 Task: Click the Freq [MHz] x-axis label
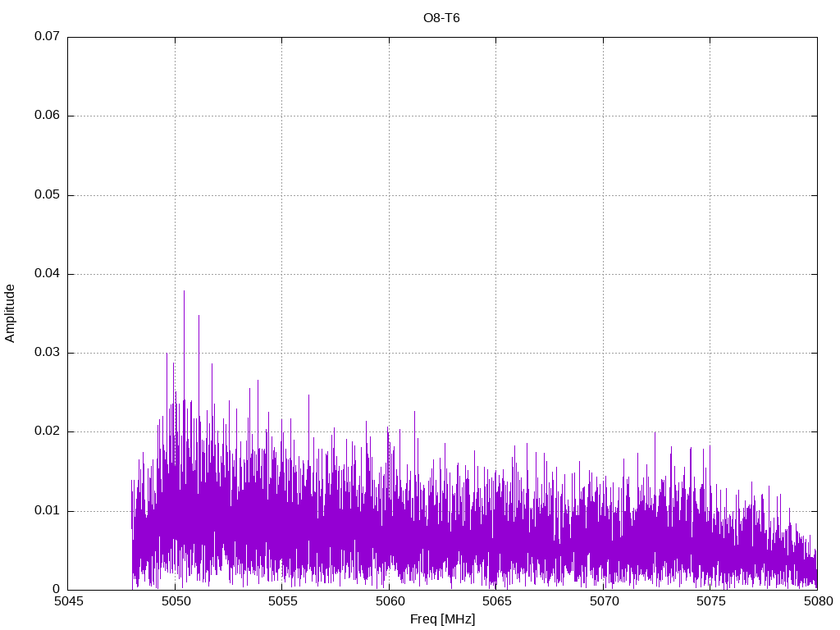pos(442,619)
